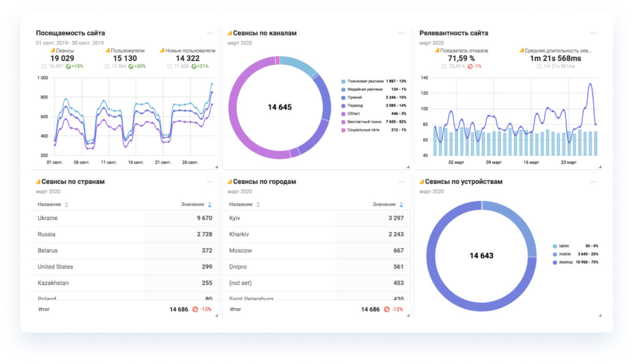Click the Ukraine row in countries table

pyautogui.click(x=125, y=218)
